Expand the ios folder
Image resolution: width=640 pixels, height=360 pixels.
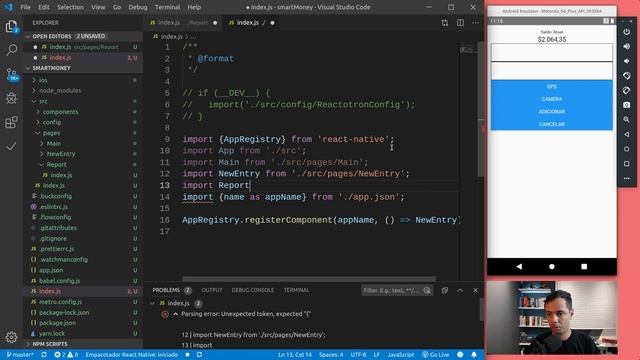coord(43,80)
